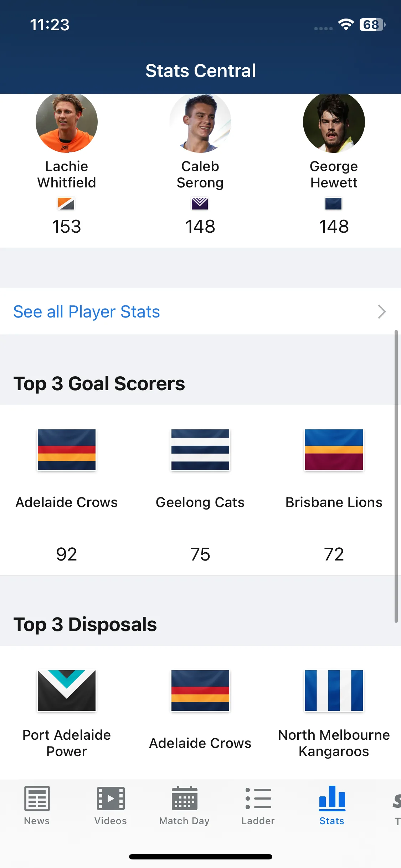Open the Videos tab icon

(x=110, y=799)
